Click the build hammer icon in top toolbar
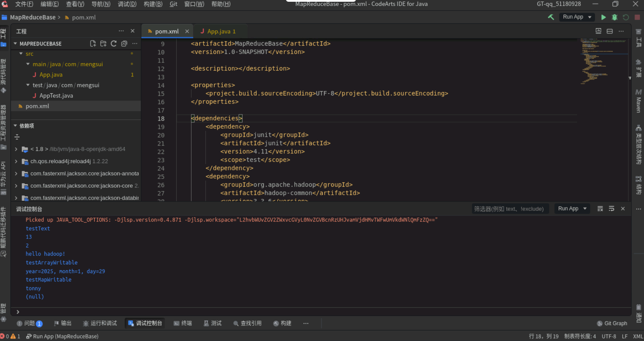 551,17
